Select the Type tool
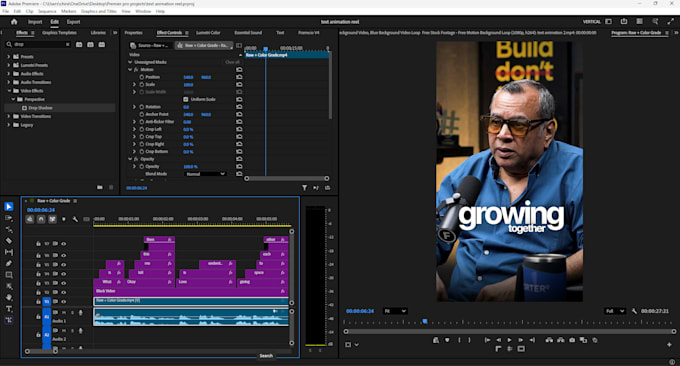The height and width of the screenshot is (366, 680). click(9, 309)
